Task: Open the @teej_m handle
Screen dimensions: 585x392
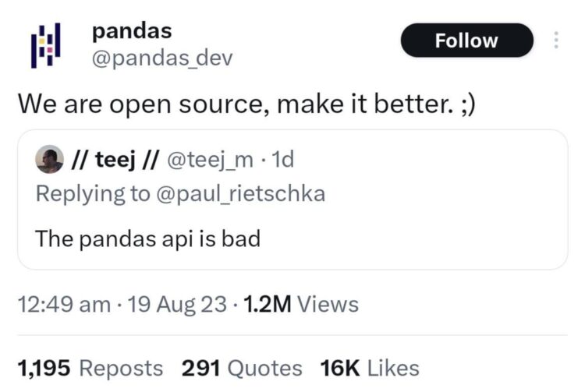Action: 210,160
